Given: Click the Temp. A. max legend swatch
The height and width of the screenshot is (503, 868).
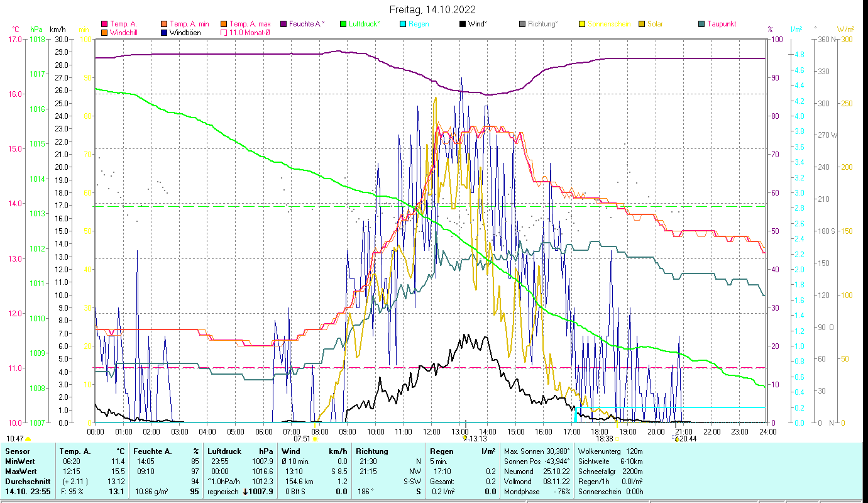Looking at the screenshot, I should click(x=224, y=24).
